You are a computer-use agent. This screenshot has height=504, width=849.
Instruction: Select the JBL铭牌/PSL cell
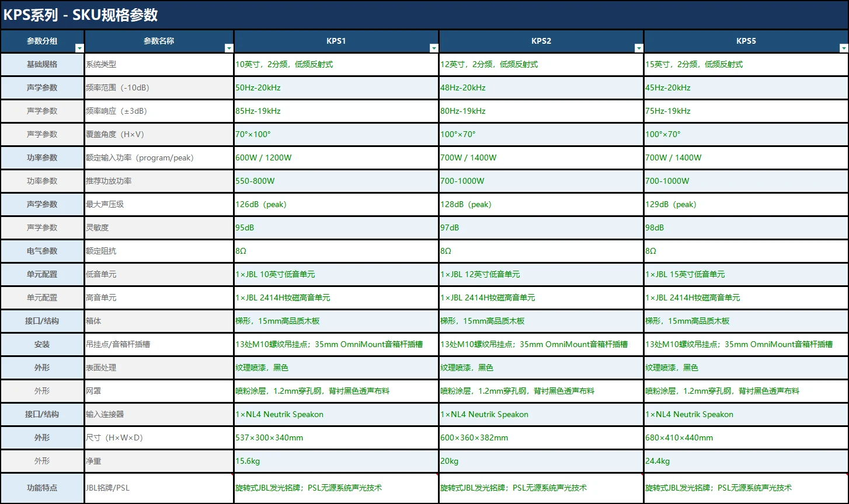tap(159, 488)
